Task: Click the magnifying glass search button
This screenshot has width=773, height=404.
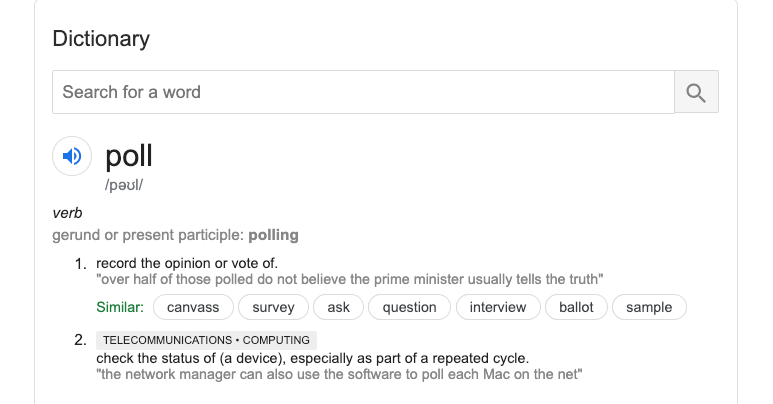Action: point(696,92)
